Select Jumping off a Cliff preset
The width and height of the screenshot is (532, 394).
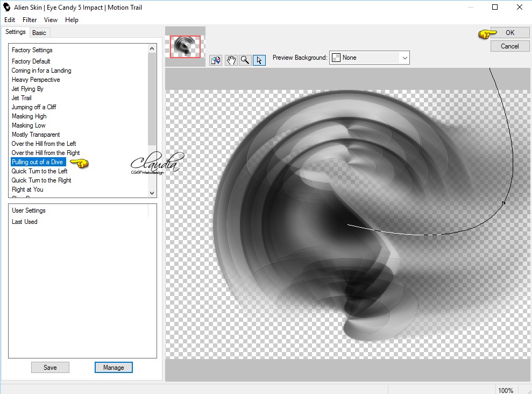[33, 107]
